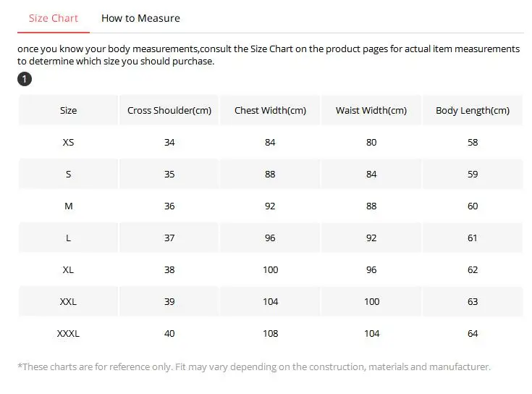Viewport: 532px width, 394px height.
Task: Select the XS size row label
Action: pyautogui.click(x=68, y=143)
